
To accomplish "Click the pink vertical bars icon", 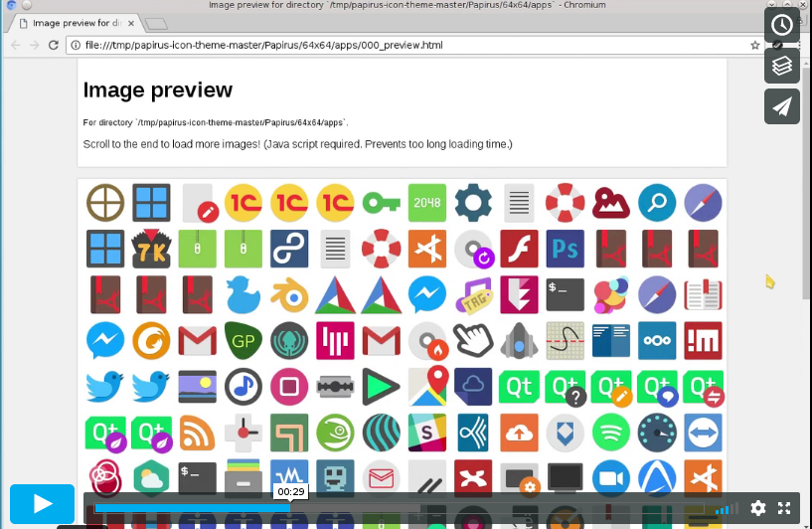I will pos(335,341).
